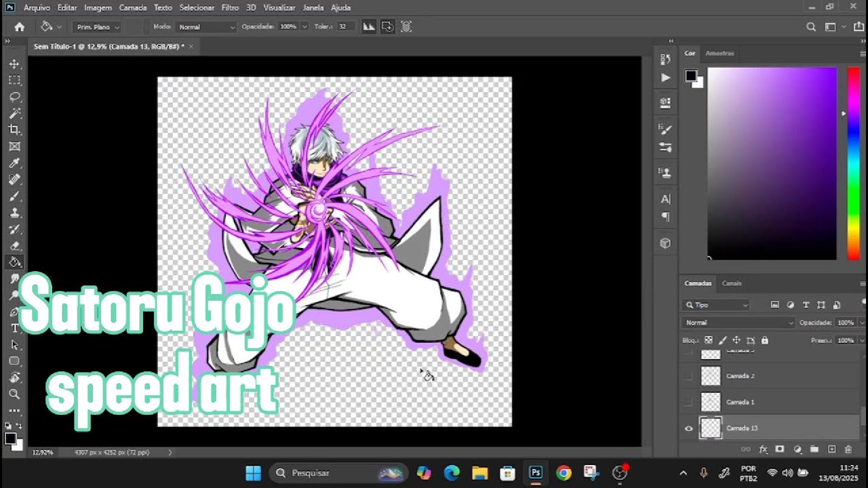Switch to the Canais tab
Viewport: 868px width, 488px height.
tap(732, 283)
